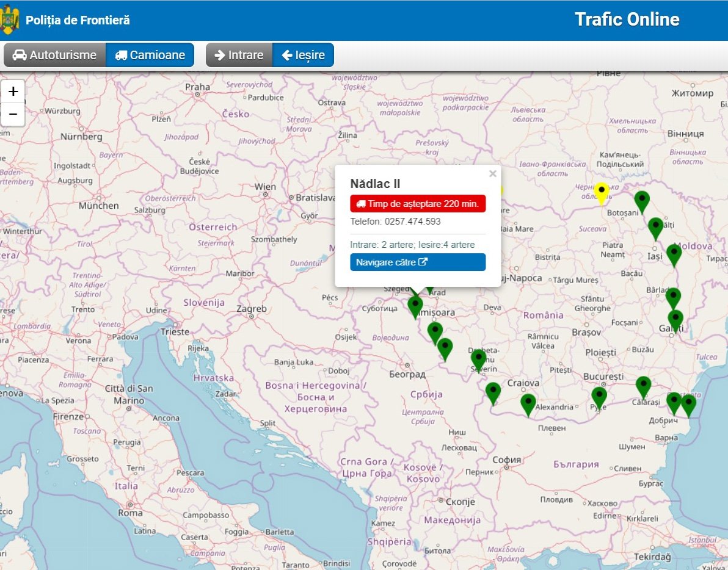Click the yellow marker near Chernivtsi

tap(602, 193)
